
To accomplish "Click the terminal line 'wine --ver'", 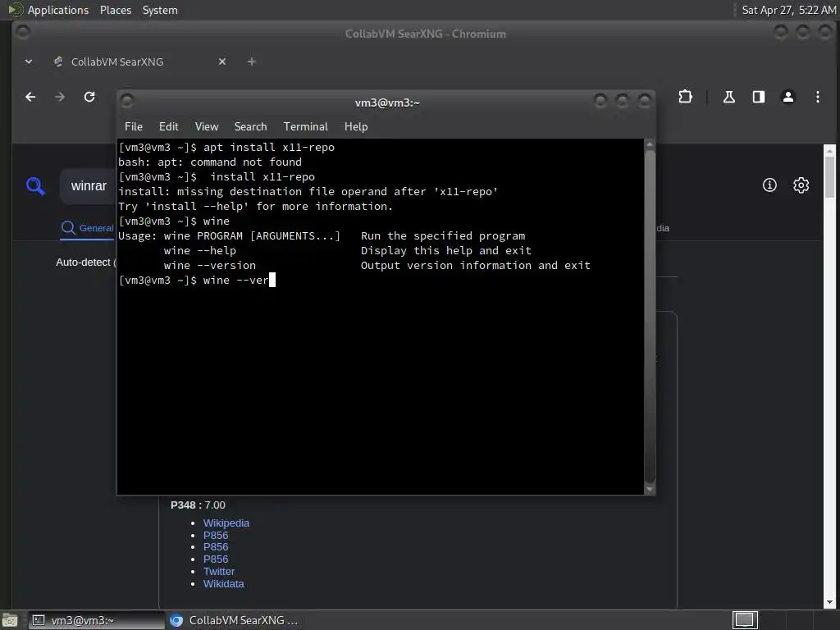I will [x=236, y=281].
